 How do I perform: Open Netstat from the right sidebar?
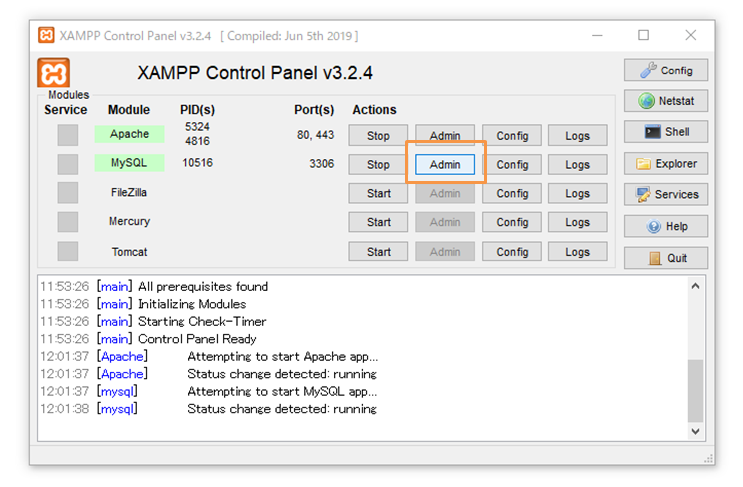(x=666, y=101)
